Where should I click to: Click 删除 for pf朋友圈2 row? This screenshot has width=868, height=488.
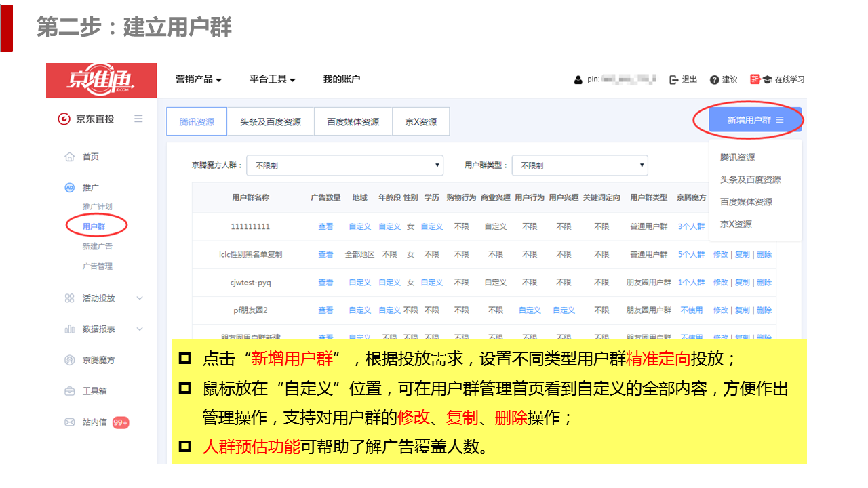(x=764, y=310)
